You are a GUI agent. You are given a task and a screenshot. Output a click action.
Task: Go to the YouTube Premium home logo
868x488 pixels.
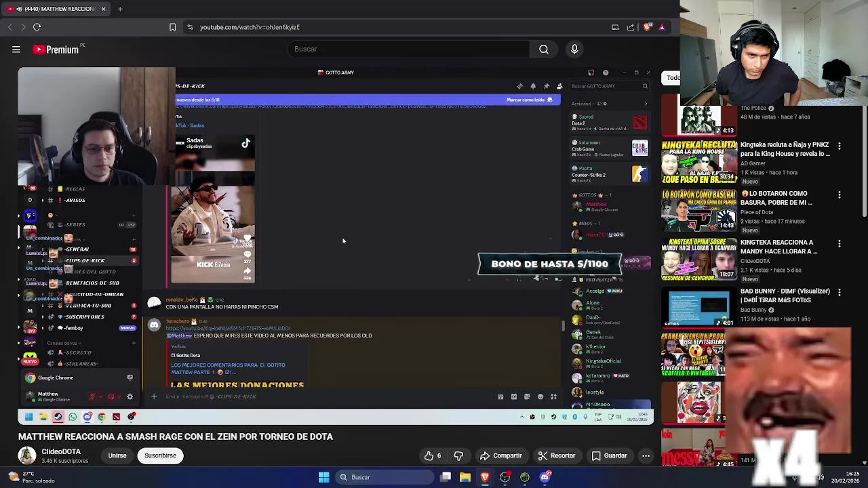56,49
